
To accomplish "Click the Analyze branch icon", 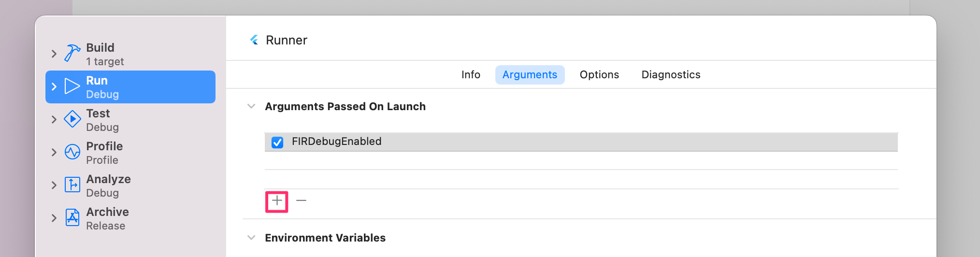I will (x=72, y=185).
